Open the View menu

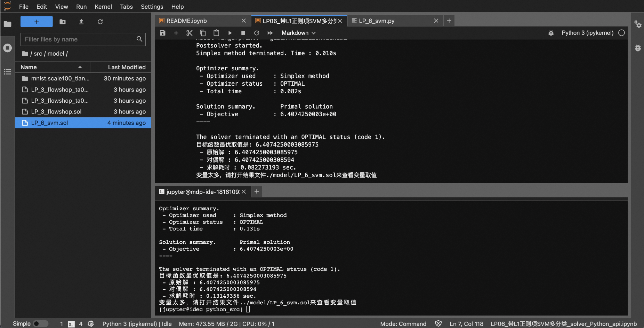[x=62, y=7]
